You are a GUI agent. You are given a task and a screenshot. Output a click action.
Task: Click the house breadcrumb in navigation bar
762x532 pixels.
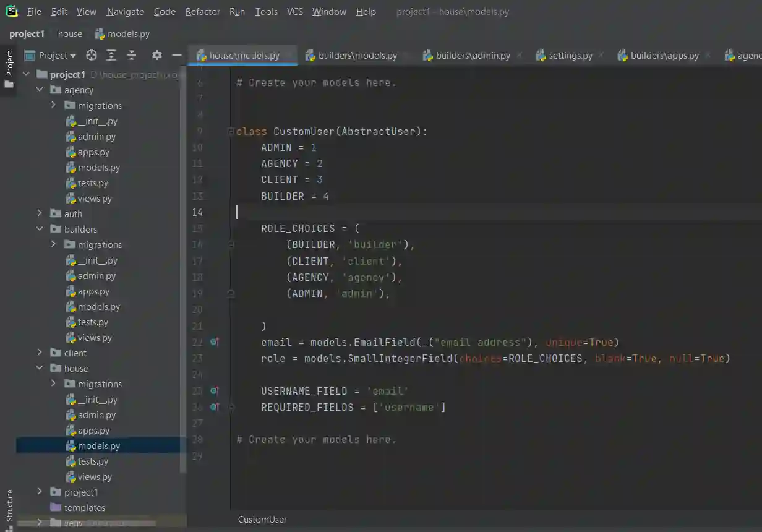[70, 34]
